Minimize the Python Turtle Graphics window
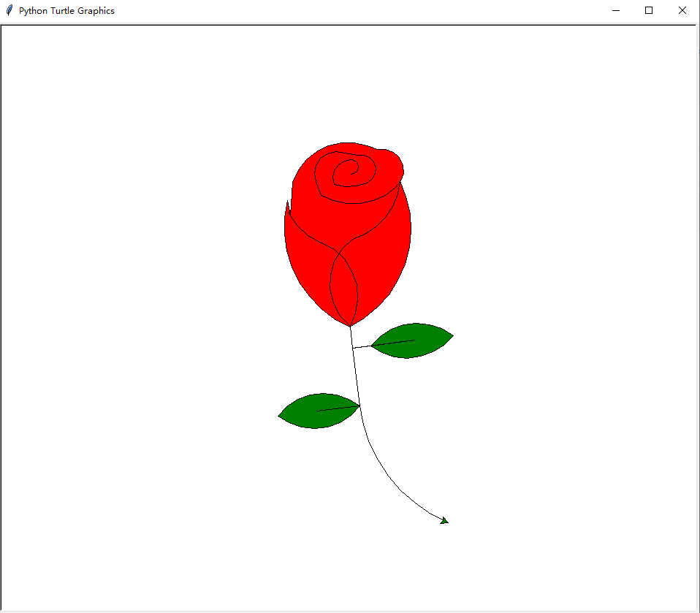The height and width of the screenshot is (613, 700). pyautogui.click(x=616, y=10)
